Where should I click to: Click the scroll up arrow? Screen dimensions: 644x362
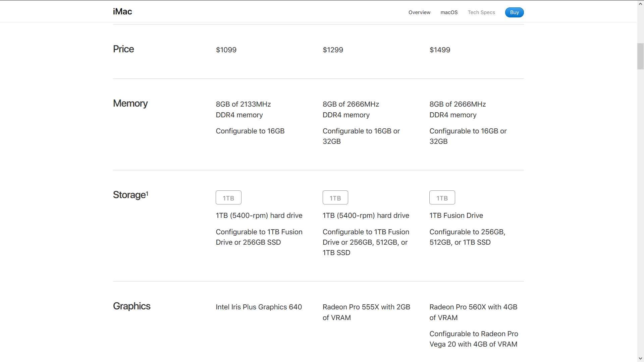coord(641,3)
